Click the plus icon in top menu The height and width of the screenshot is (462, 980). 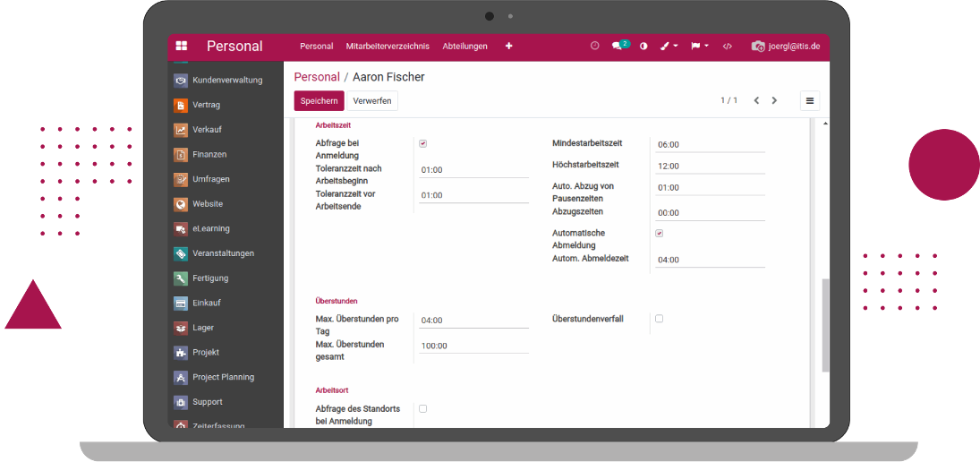point(509,47)
